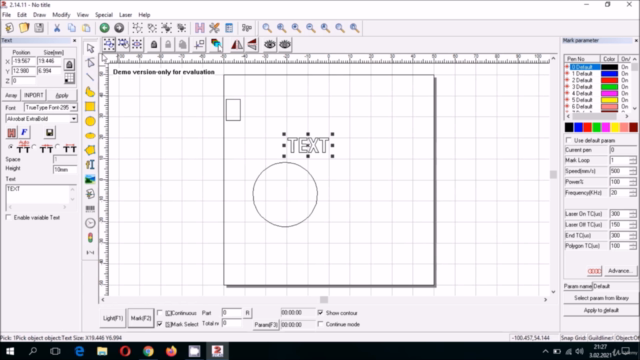Open the Laser menu
This screenshot has height=360, width=640.
125,15
